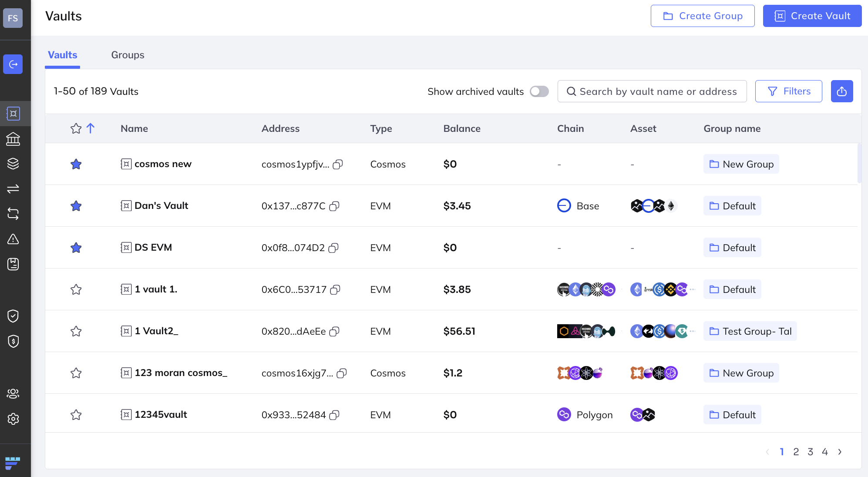The height and width of the screenshot is (477, 868).
Task: Click the brand logo at sidebar bottom
Action: pyautogui.click(x=13, y=463)
